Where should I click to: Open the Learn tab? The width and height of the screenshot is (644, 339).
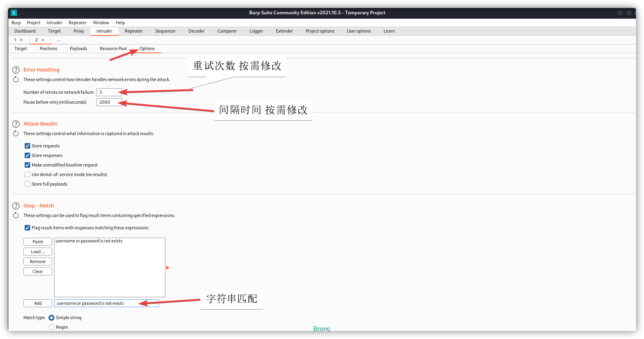pos(389,31)
